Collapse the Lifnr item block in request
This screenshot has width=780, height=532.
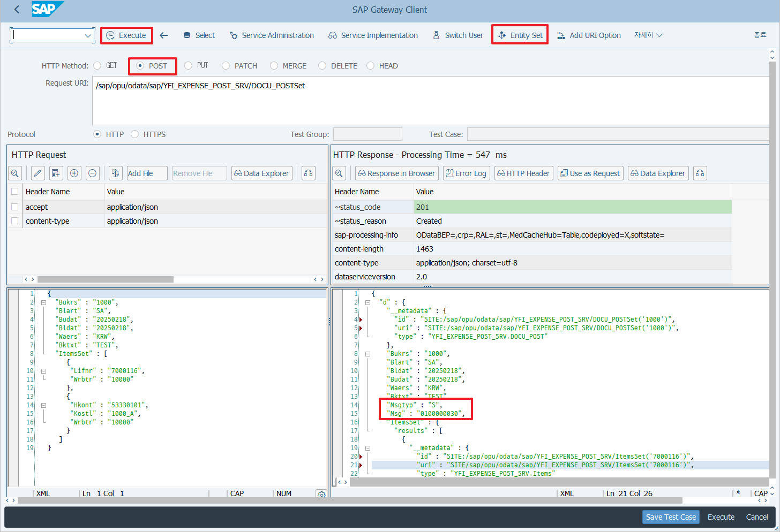point(44,371)
